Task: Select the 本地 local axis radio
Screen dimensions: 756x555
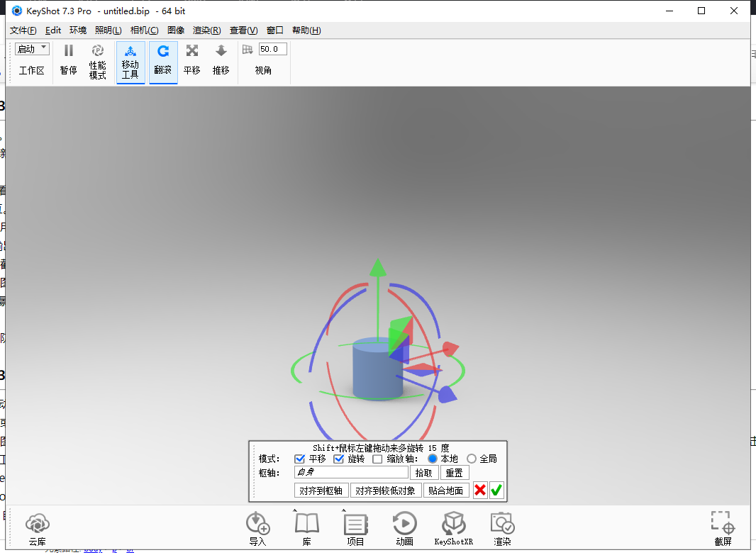Action: pos(433,459)
